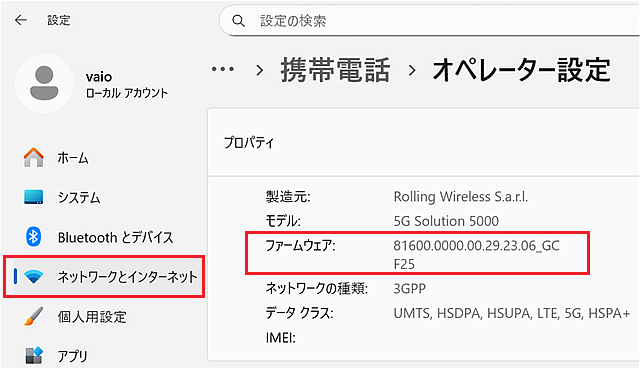Click the vaio account avatar
Image resolution: width=640 pixels, height=369 pixels.
click(x=44, y=83)
